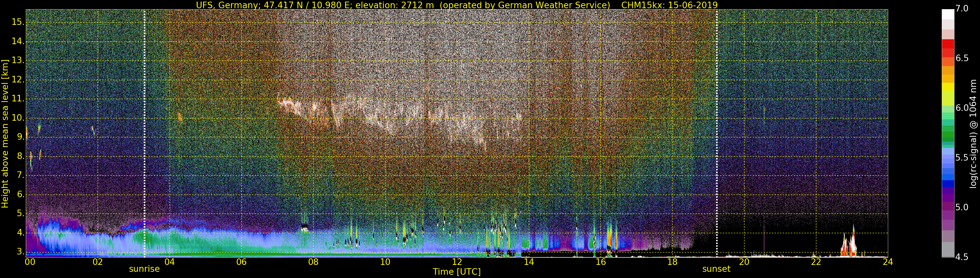Click the height axis tick label "5."

coord(21,214)
